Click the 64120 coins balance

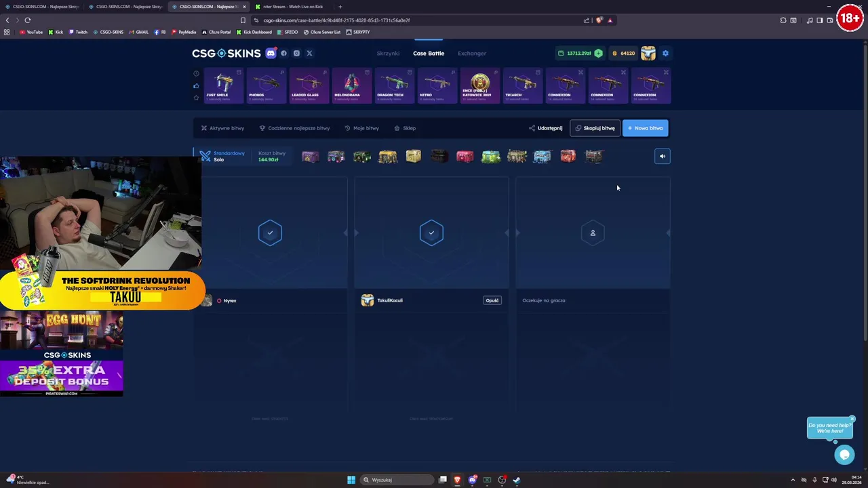pyautogui.click(x=624, y=53)
